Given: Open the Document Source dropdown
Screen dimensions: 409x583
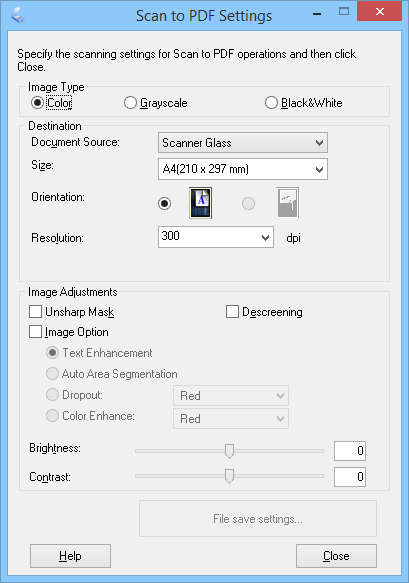Looking at the screenshot, I should click(x=243, y=143).
